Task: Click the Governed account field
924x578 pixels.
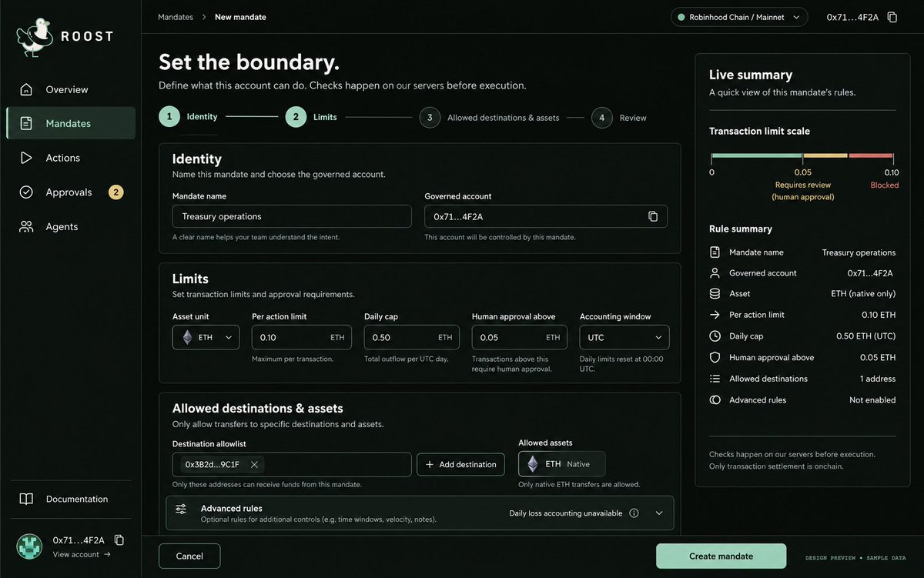Action: 546,216
